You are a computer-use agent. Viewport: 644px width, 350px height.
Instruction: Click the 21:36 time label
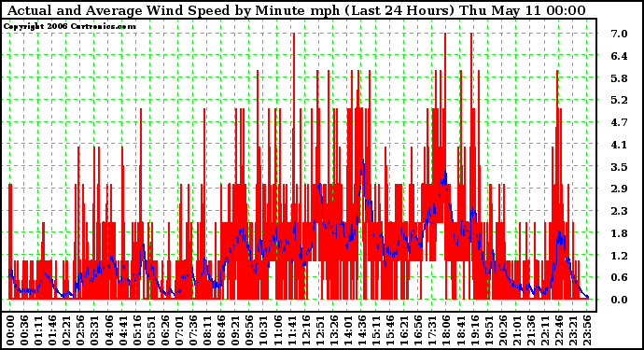pos(530,329)
